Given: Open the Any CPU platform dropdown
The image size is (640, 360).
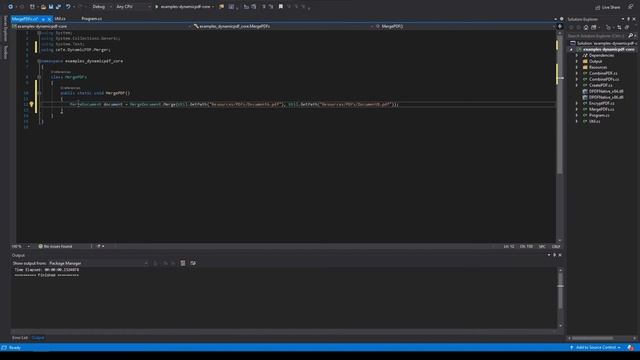Looking at the screenshot, I should [x=133, y=7].
